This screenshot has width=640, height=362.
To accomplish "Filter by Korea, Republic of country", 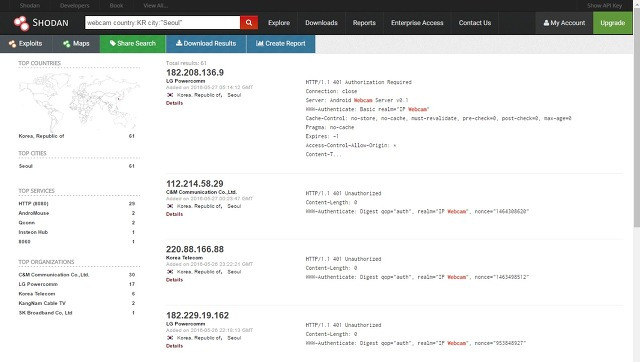I will 41,136.
